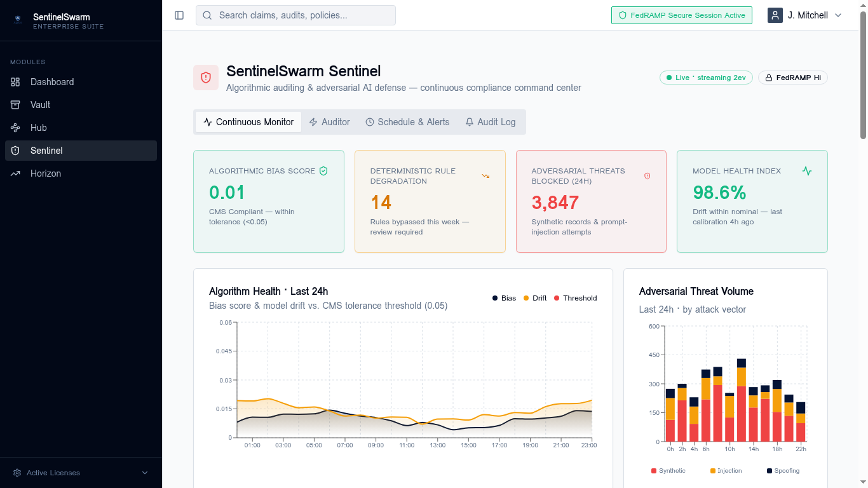Click the trending-down icon on Rule Degradation card
This screenshot has height=488, width=868.
click(x=485, y=176)
